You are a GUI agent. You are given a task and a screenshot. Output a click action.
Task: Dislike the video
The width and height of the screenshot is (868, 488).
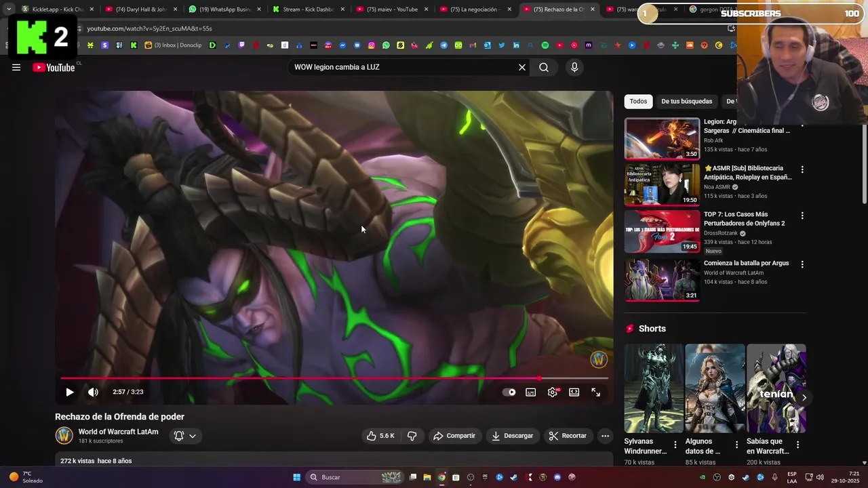coord(412,436)
